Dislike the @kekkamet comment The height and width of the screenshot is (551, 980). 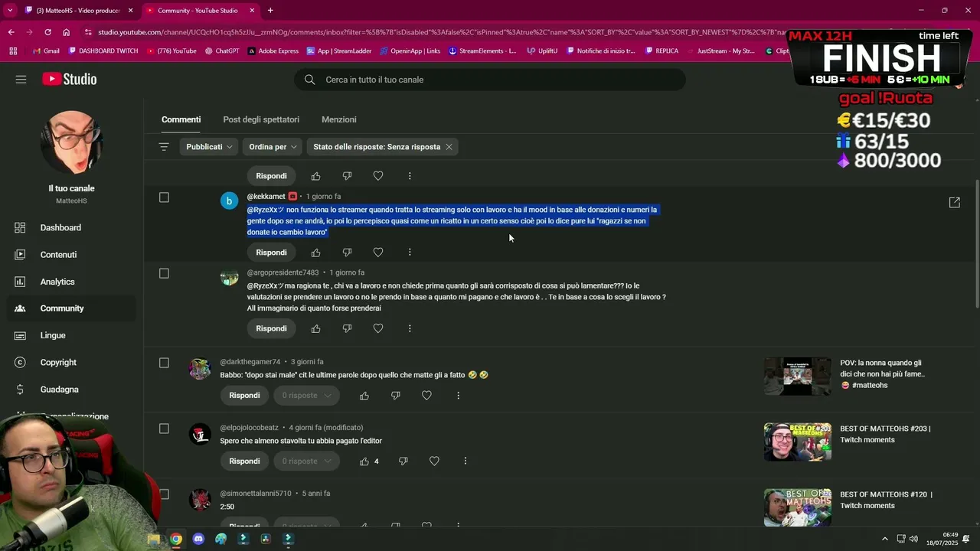point(347,253)
